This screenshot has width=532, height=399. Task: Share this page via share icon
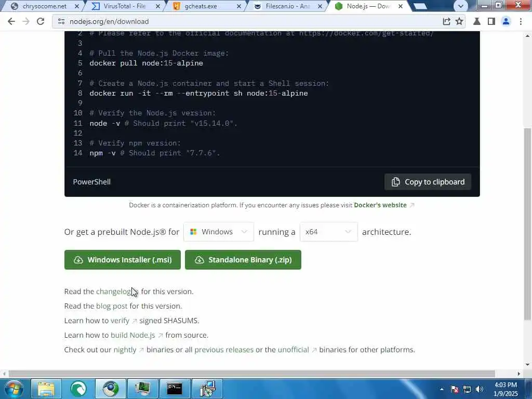pos(446,21)
